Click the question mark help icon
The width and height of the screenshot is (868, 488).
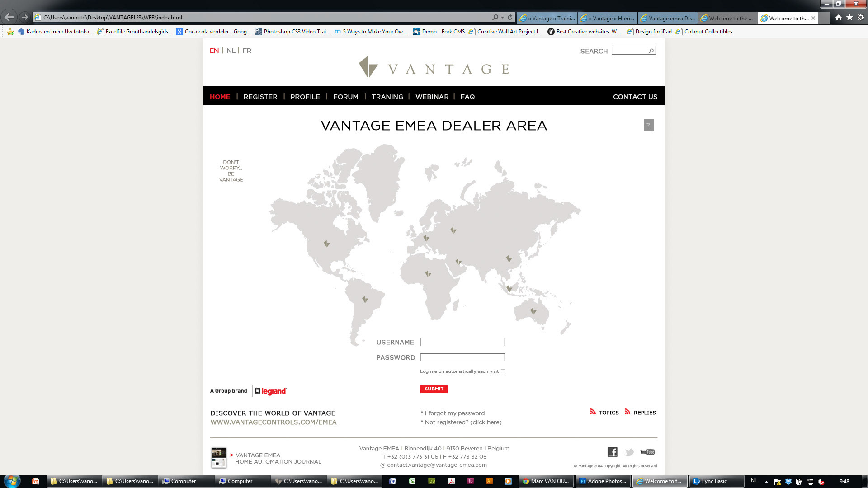(x=648, y=125)
